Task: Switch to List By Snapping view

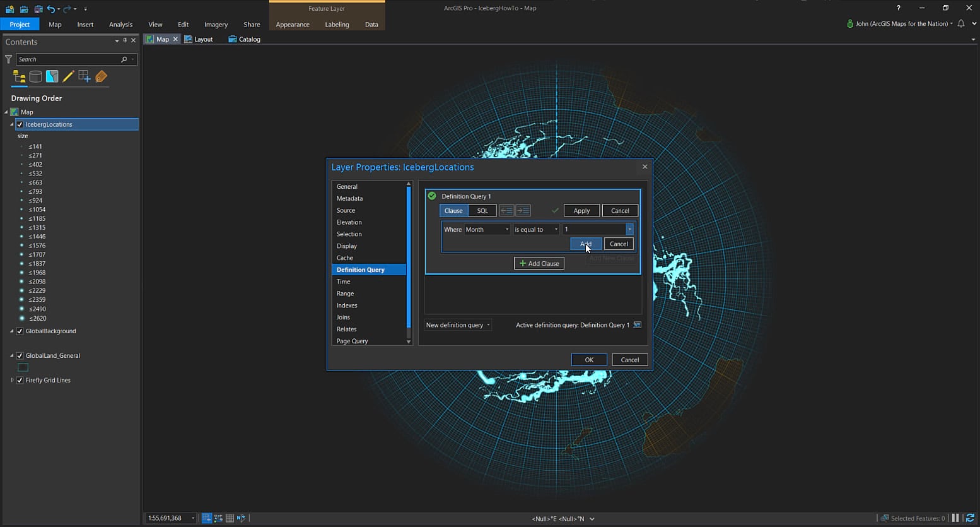Action: point(85,77)
